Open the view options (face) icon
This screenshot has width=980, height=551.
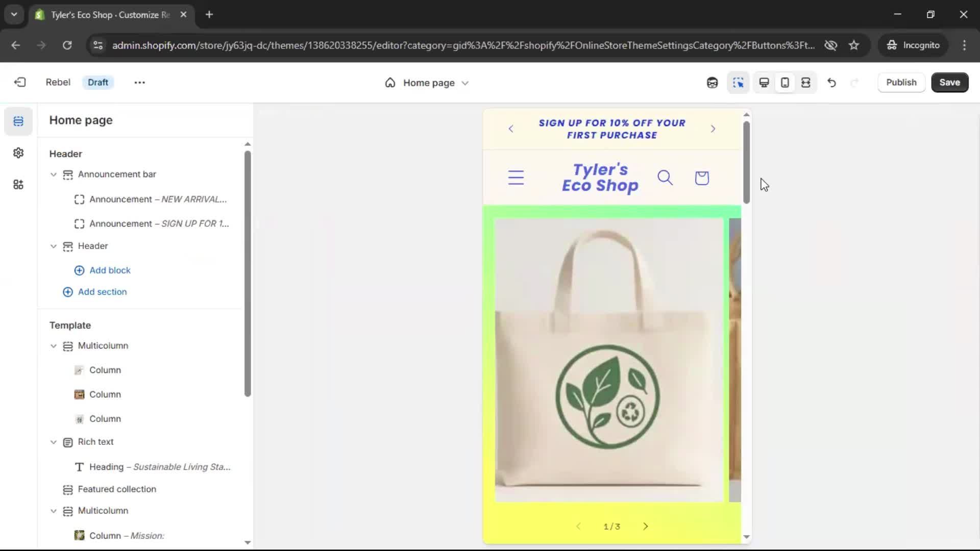712,83
